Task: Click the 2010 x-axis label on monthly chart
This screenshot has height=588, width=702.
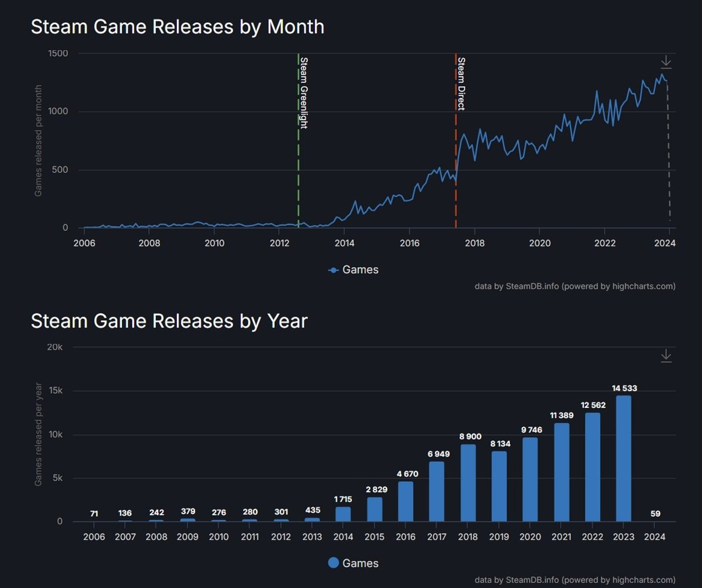Action: pyautogui.click(x=214, y=243)
